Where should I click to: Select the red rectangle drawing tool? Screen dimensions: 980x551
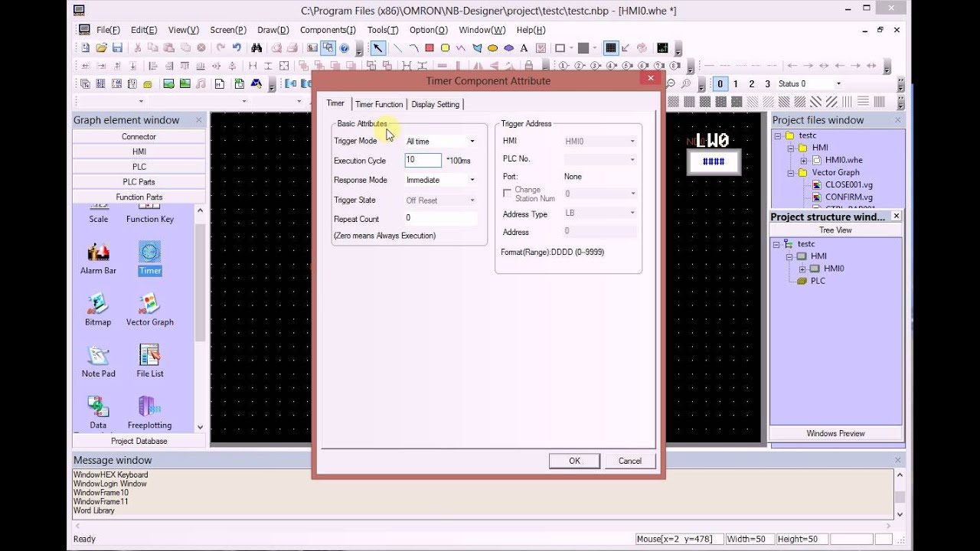[x=430, y=47]
